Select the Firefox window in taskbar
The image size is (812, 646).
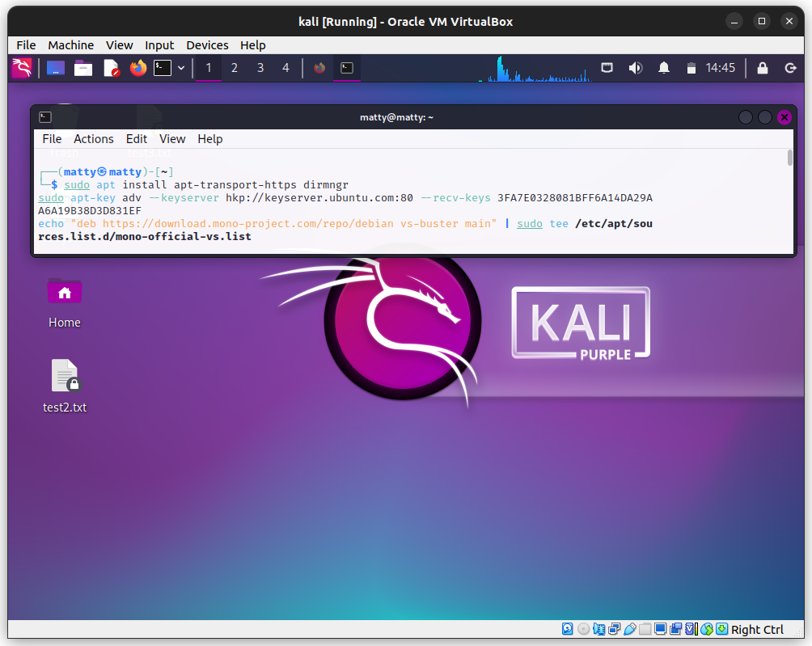pos(319,68)
